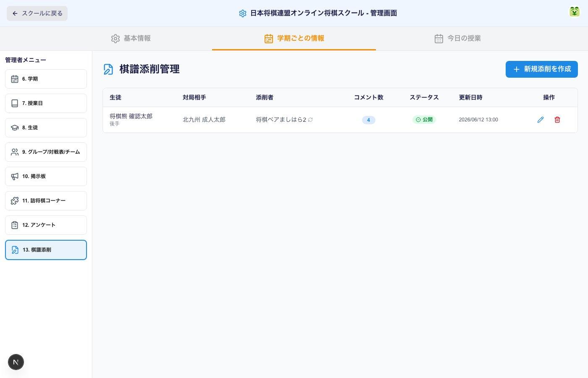Go to 10. 掲示板 menu item

[46, 176]
